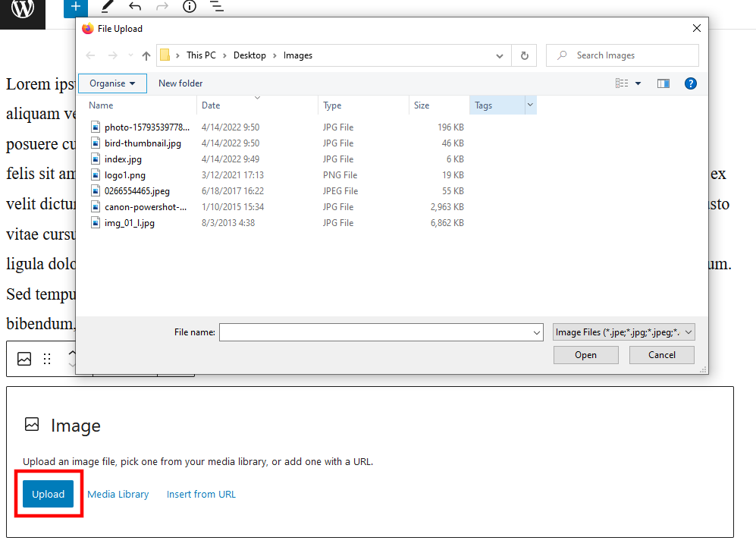
Task: Click the Open button in the dialog
Action: pos(585,354)
